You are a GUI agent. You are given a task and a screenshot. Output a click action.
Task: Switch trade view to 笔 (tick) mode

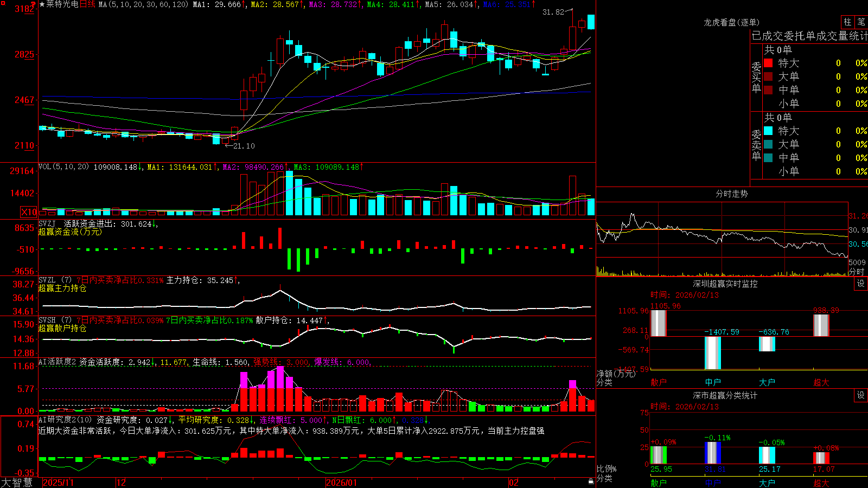click(x=861, y=22)
